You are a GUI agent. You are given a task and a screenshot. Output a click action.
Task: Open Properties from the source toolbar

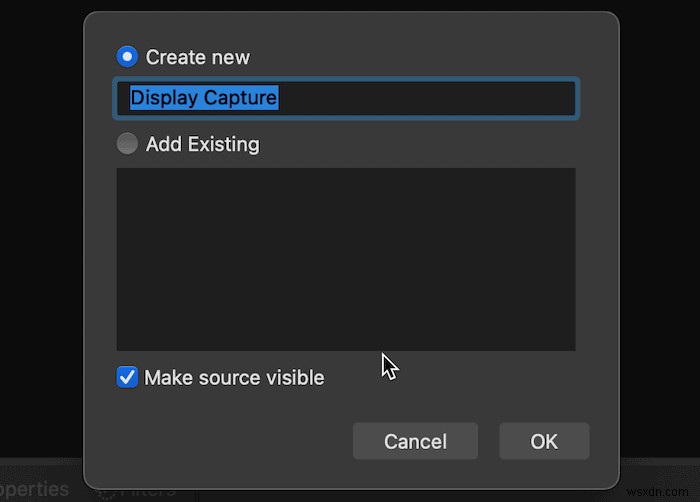(x=35, y=490)
